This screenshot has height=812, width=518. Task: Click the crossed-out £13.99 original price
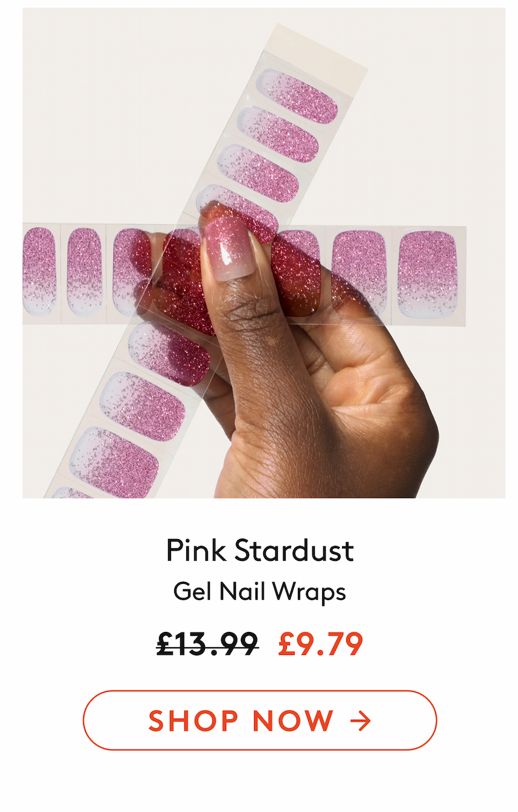coord(207,643)
